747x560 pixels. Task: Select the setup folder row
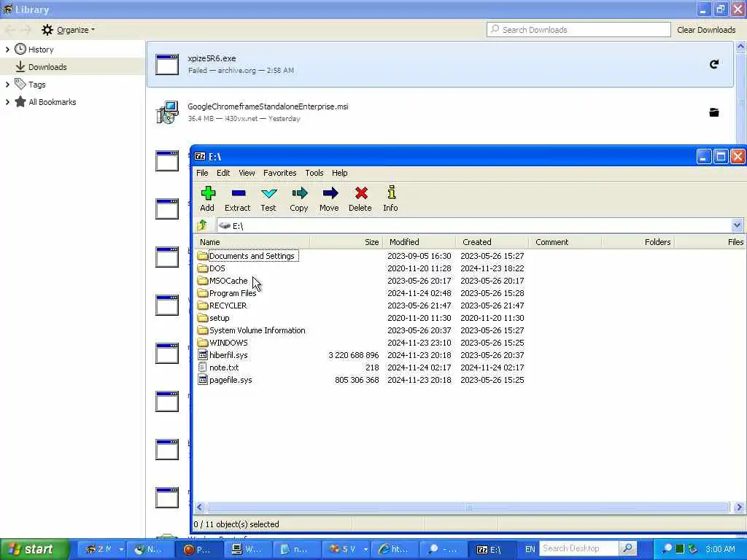click(219, 318)
